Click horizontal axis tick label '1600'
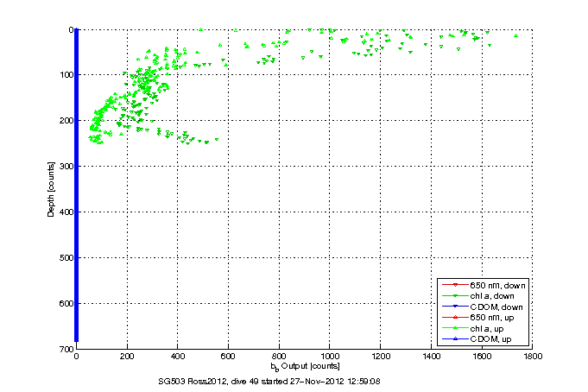 click(482, 357)
